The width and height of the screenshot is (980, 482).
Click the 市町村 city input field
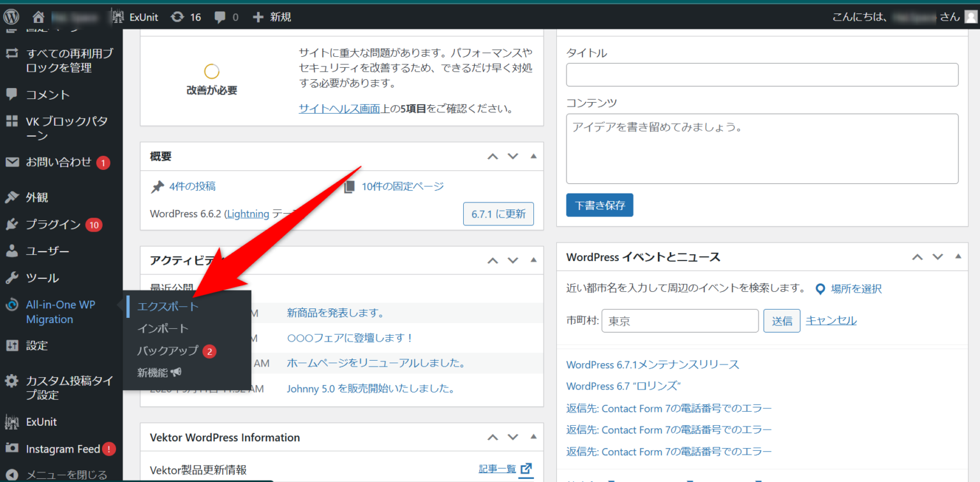(679, 320)
